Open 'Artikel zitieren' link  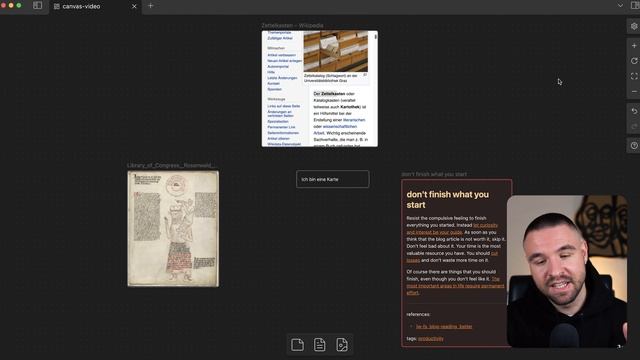pyautogui.click(x=278, y=139)
